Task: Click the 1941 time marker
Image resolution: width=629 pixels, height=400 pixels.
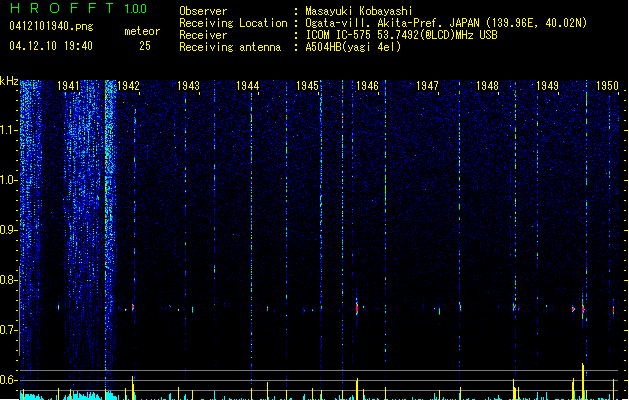Action: pyautogui.click(x=68, y=86)
